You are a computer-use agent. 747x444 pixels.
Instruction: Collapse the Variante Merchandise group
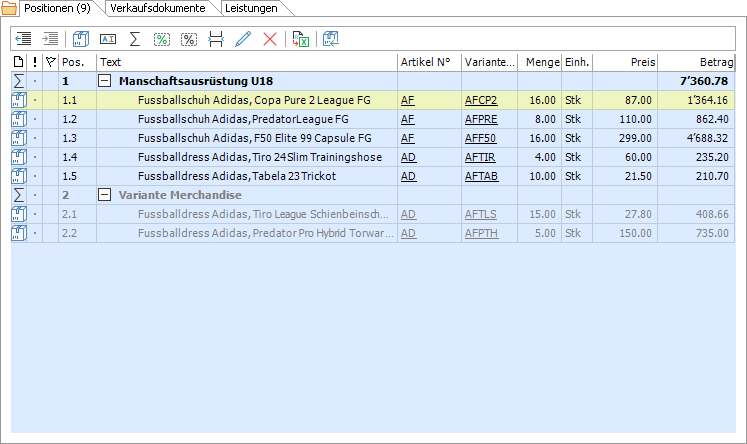pos(104,195)
